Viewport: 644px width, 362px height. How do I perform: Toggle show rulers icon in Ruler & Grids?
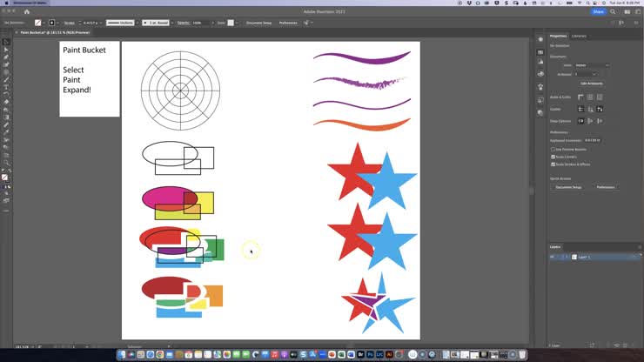pos(580,97)
